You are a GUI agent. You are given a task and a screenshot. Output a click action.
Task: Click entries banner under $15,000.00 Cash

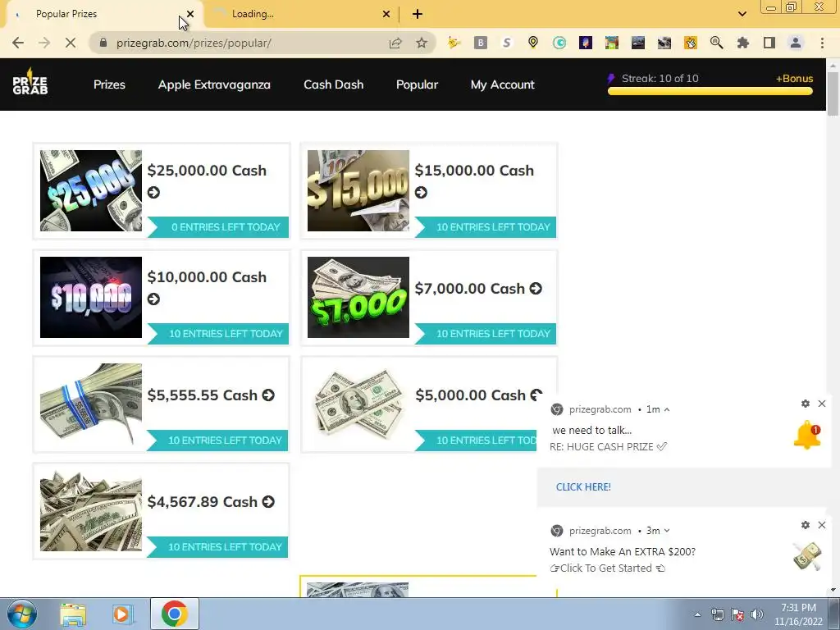click(486, 227)
